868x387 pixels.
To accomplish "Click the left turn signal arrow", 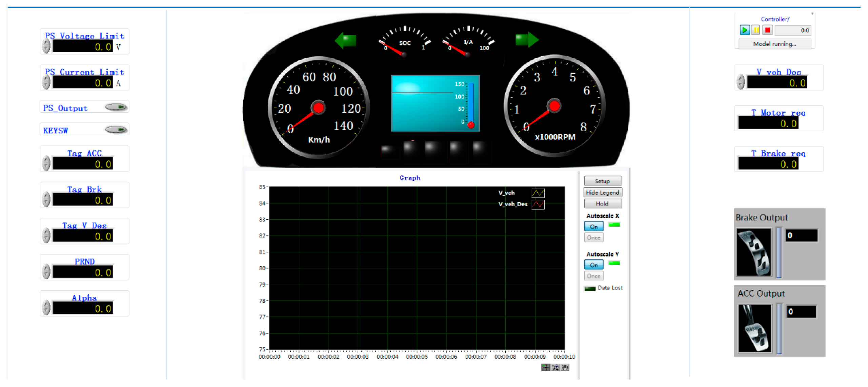I will (345, 40).
